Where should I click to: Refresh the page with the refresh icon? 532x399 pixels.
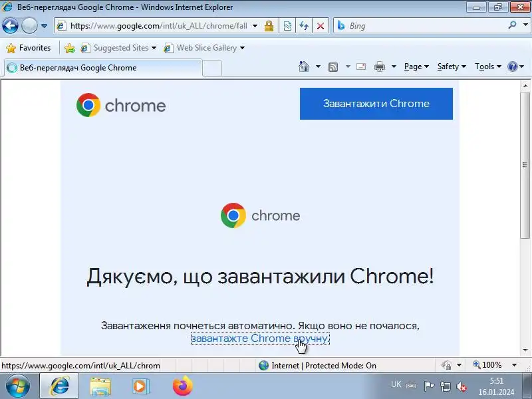pyautogui.click(x=304, y=26)
